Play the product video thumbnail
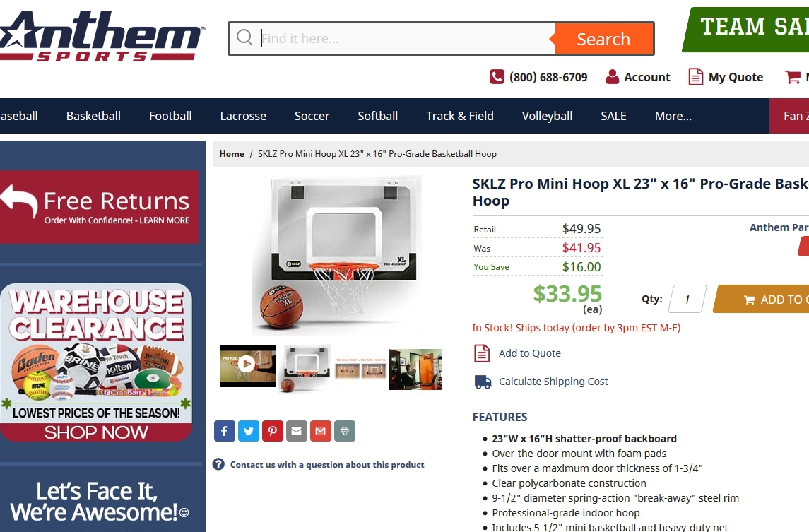Screen dimensions: 809x532 click(x=248, y=366)
